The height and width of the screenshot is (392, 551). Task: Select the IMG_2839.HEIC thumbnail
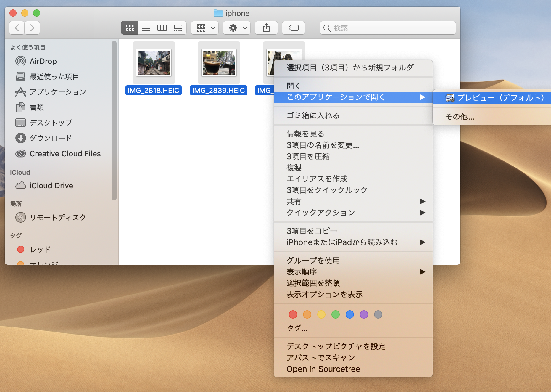219,62
